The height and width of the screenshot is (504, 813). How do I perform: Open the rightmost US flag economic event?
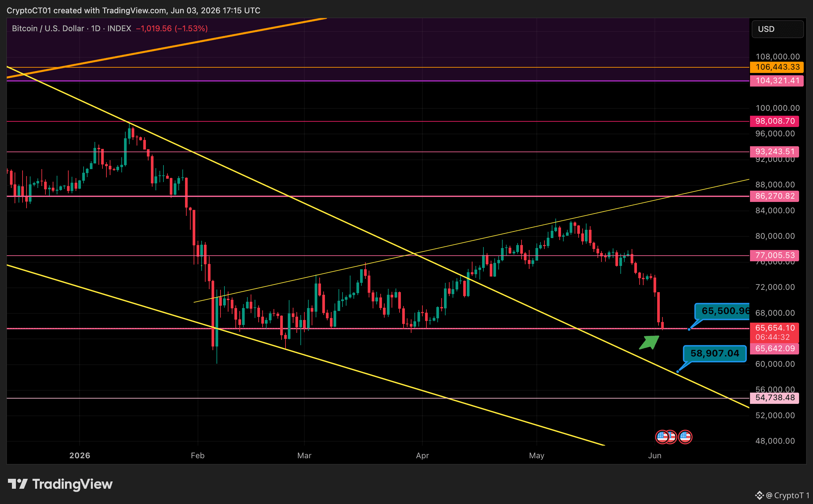tap(685, 437)
